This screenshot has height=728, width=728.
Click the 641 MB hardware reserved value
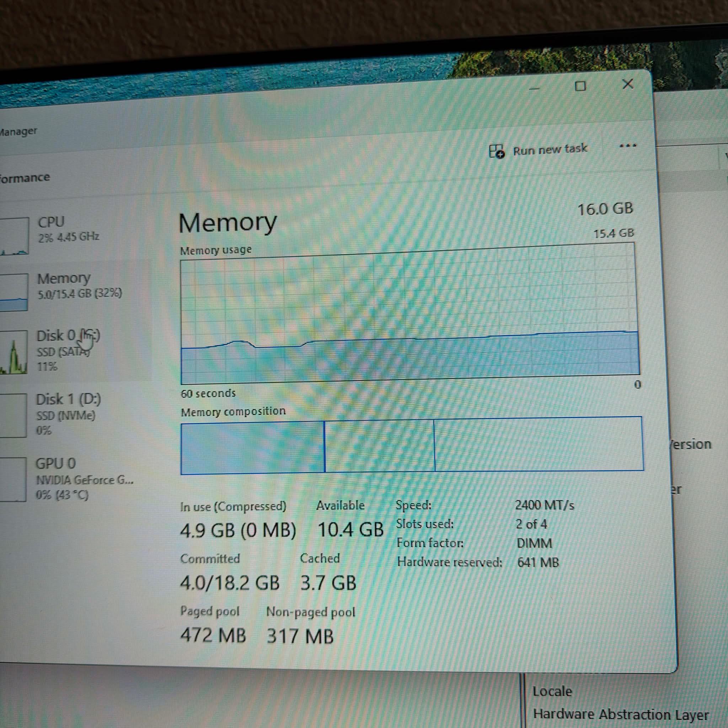point(538,563)
